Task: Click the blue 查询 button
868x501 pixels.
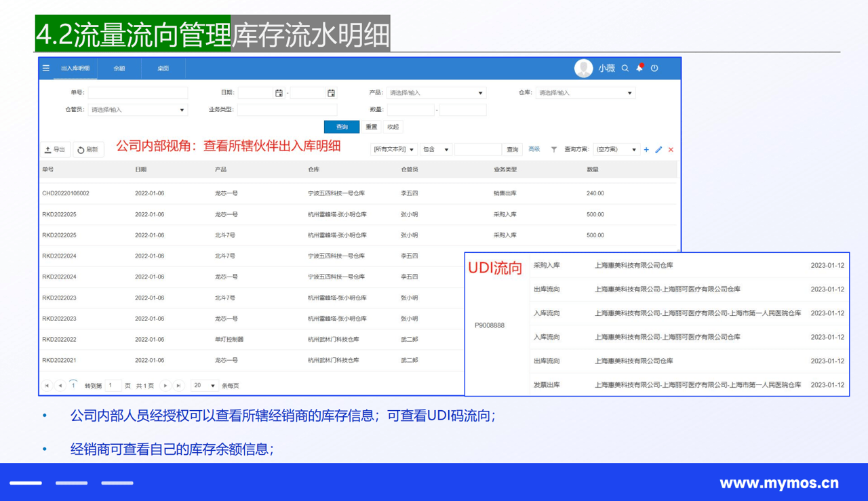Action: click(x=342, y=127)
